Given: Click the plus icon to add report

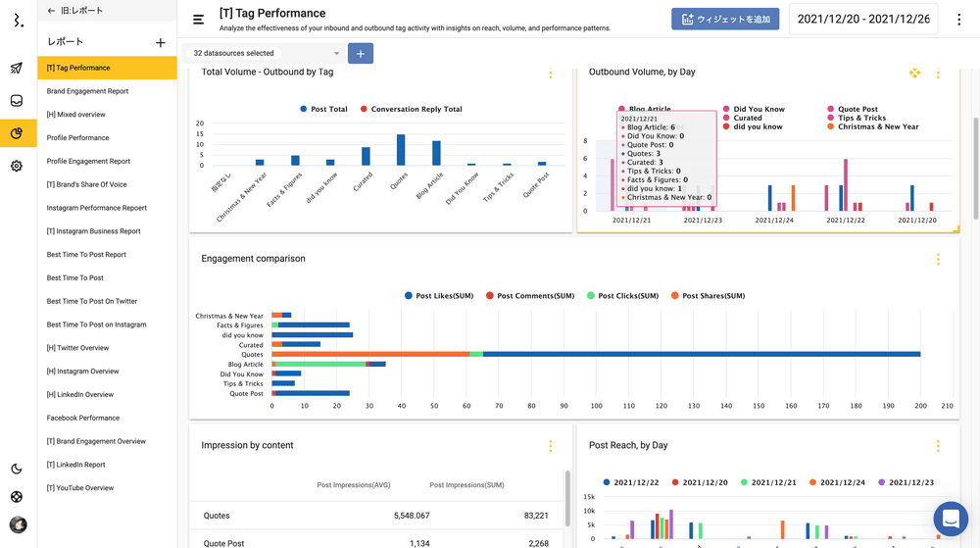Looking at the screenshot, I should point(161,42).
